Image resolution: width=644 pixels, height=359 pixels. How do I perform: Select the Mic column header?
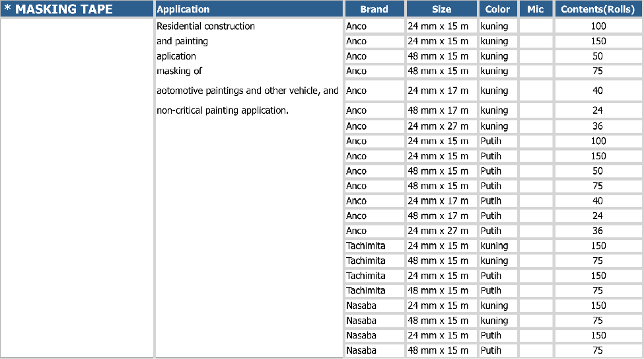coord(536,9)
